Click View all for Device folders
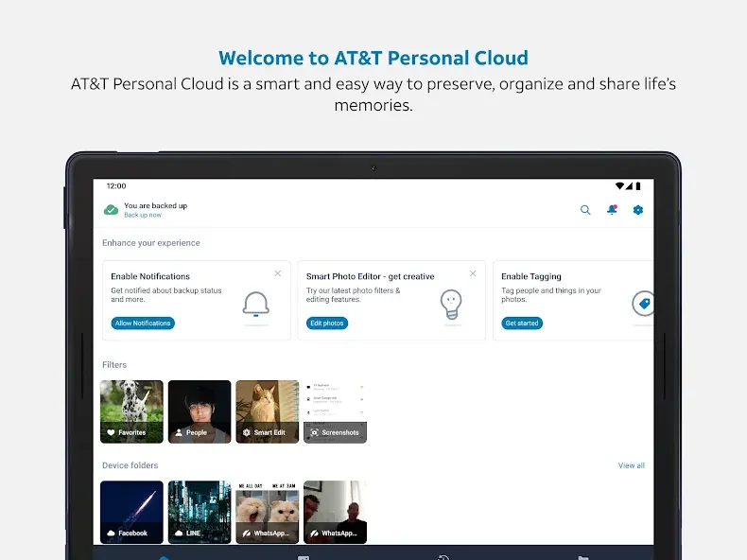Viewport: 747px width, 560px height. (632, 465)
